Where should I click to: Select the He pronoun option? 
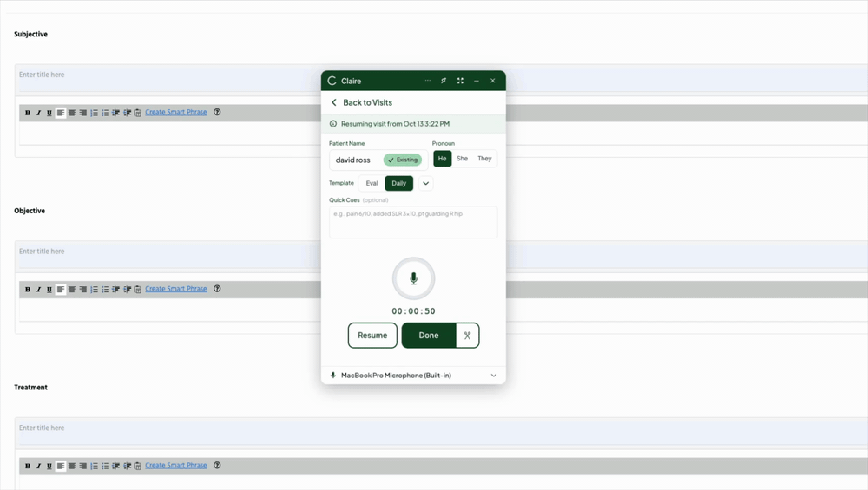coord(443,159)
